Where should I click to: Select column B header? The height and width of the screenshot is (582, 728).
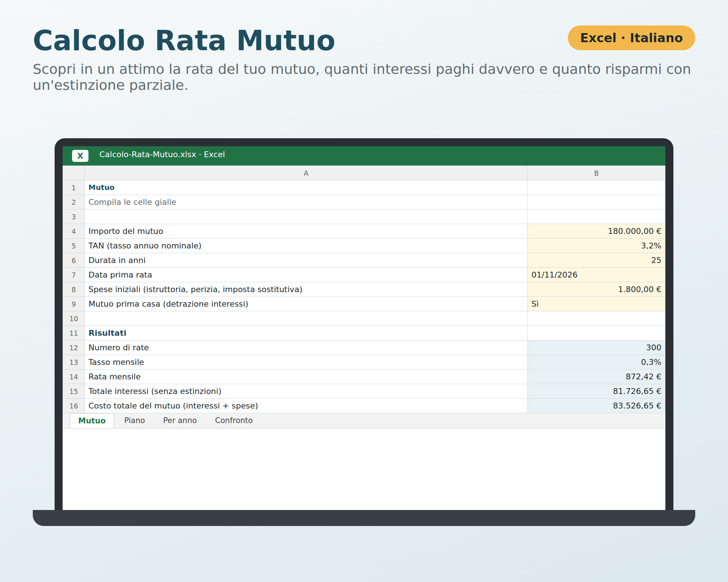596,173
